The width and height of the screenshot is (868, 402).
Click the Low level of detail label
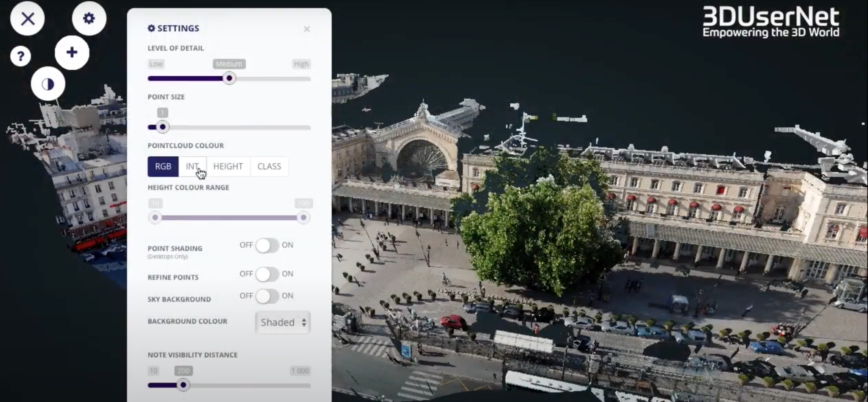point(156,64)
